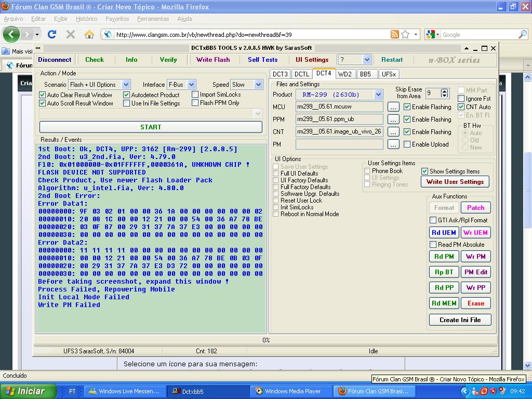Click the Create Ini File button

[x=460, y=320]
